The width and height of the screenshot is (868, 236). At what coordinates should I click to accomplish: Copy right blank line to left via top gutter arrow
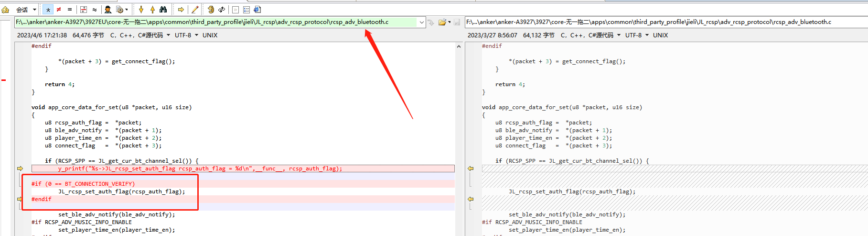coord(471,169)
